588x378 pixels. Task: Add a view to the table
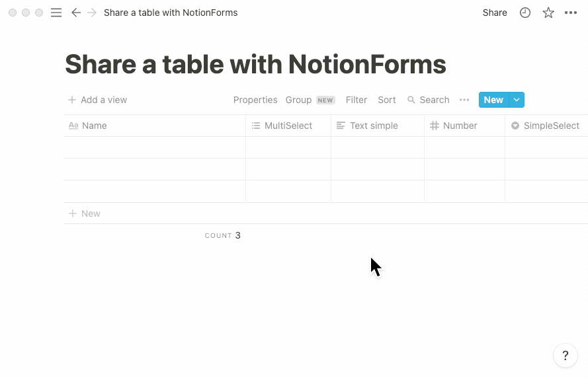tap(97, 100)
